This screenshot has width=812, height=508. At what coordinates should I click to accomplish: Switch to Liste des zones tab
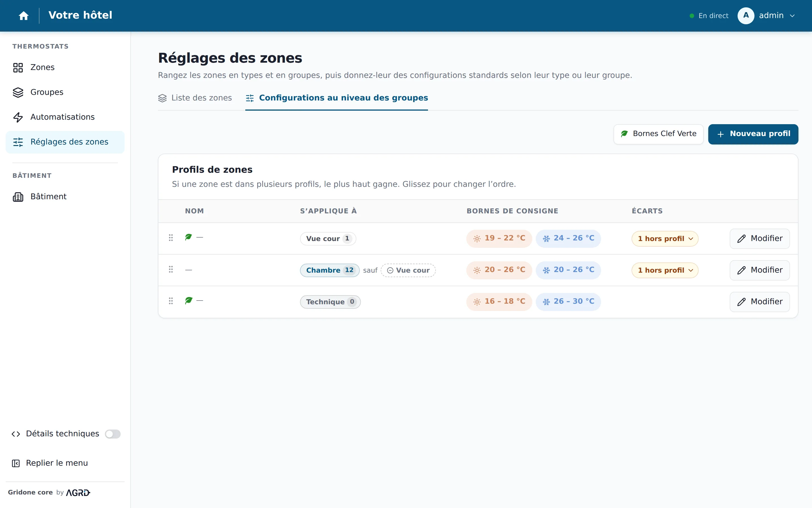tap(195, 98)
